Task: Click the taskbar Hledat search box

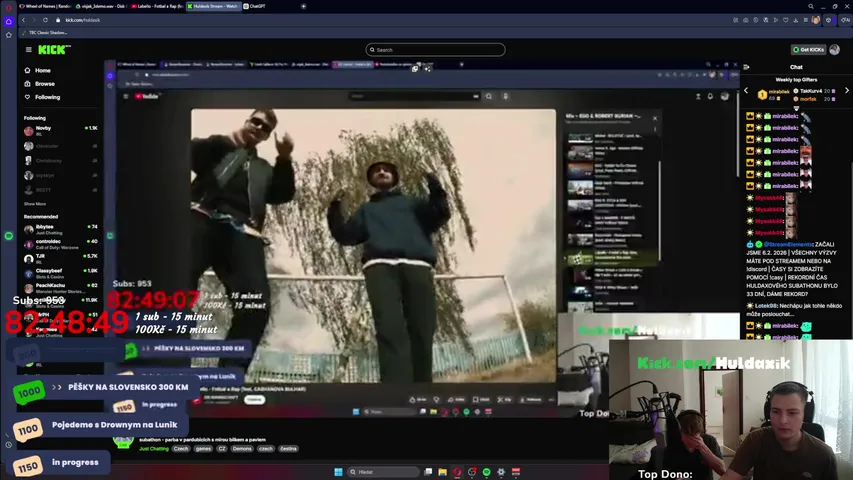Action: (x=383, y=472)
